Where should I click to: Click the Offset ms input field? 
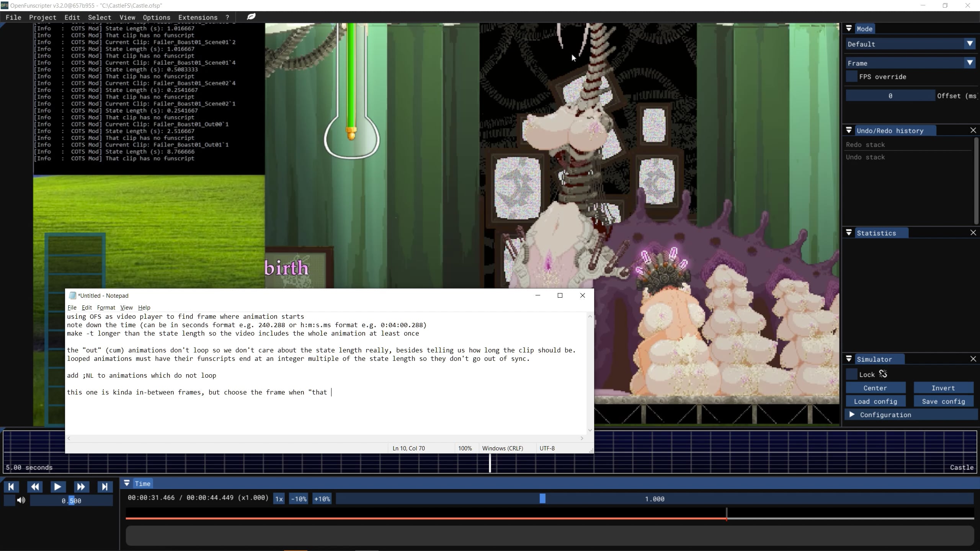pyautogui.click(x=890, y=96)
